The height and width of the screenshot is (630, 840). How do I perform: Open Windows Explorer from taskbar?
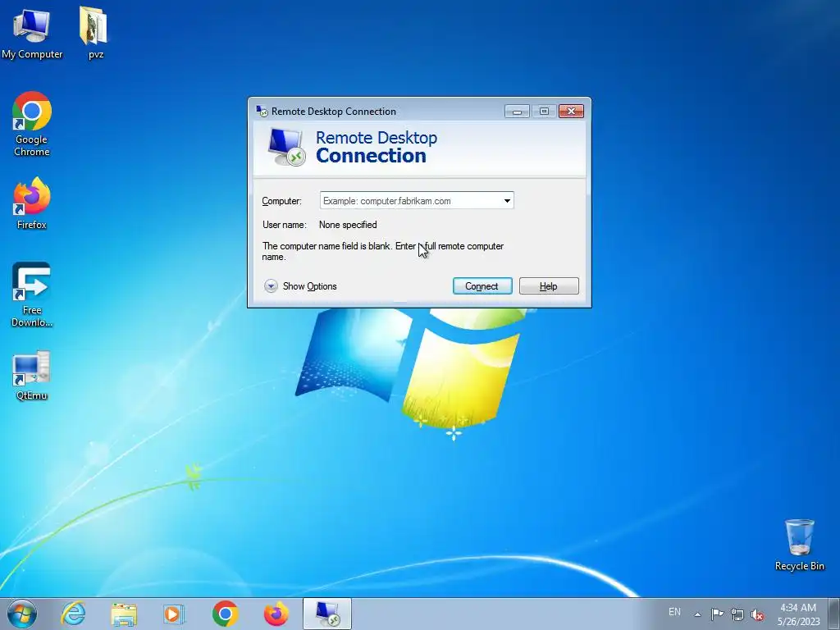[x=124, y=614]
